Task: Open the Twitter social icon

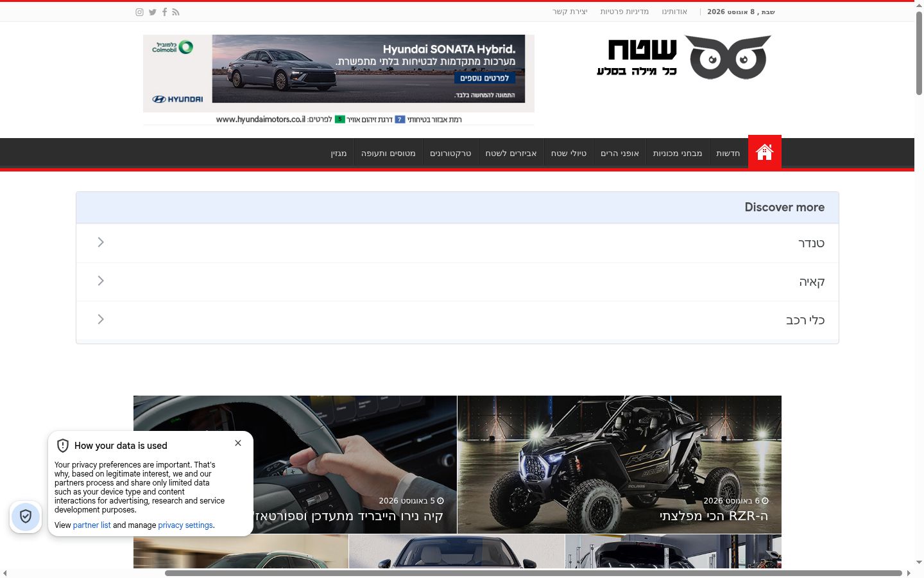Action: (153, 12)
